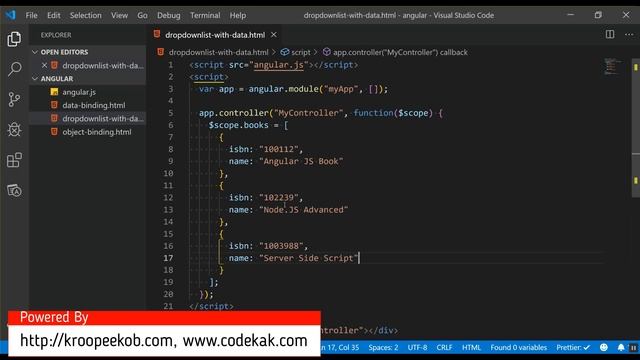This screenshot has width=640, height=360.
Task: Open notifications bell in status bar
Action: click(x=621, y=347)
